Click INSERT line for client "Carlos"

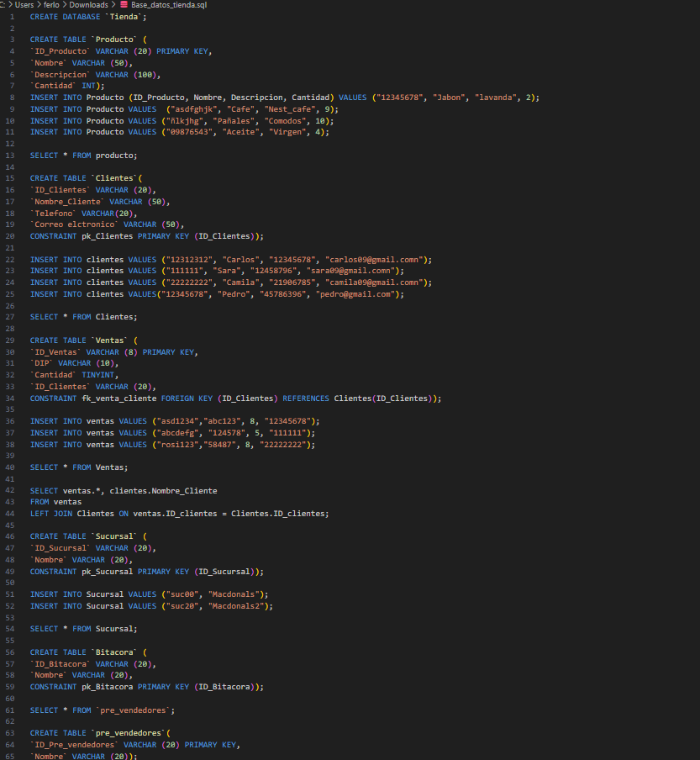[x=231, y=259]
